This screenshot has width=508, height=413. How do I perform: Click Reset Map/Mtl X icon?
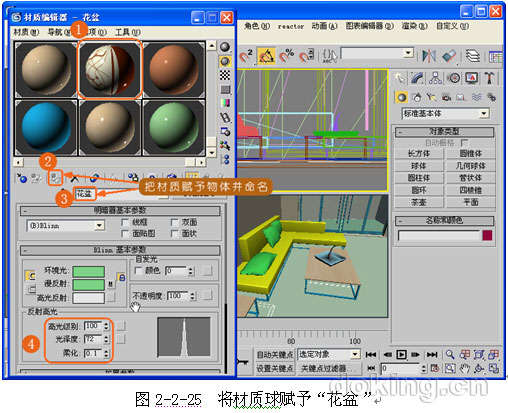pyautogui.click(x=75, y=179)
